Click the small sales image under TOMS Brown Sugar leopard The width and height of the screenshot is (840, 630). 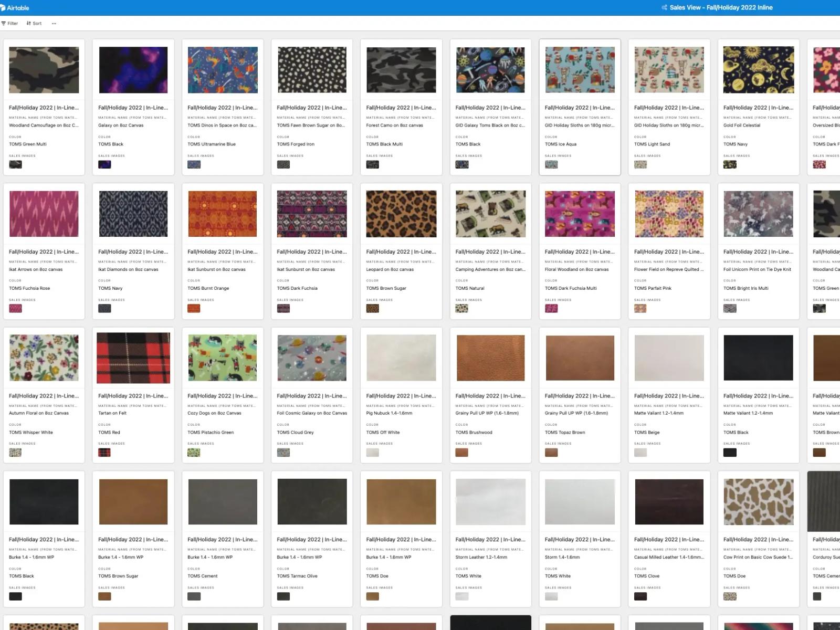(x=373, y=309)
